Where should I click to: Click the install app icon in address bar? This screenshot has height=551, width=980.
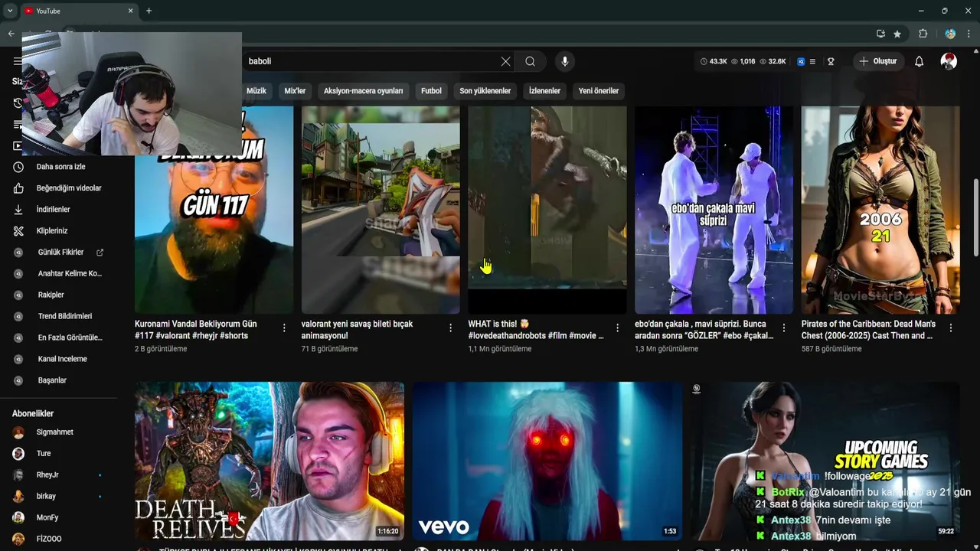(880, 34)
